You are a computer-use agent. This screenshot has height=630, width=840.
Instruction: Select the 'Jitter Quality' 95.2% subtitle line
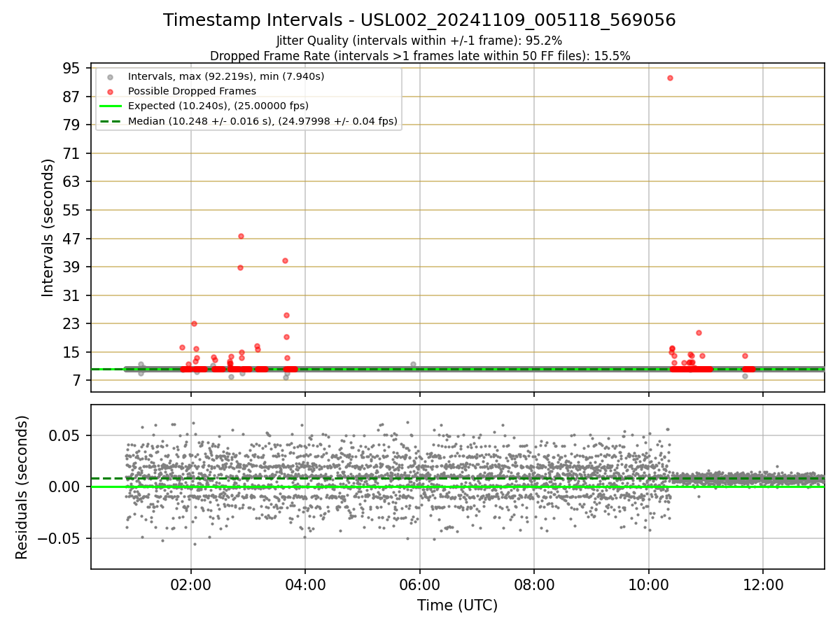coord(419,41)
